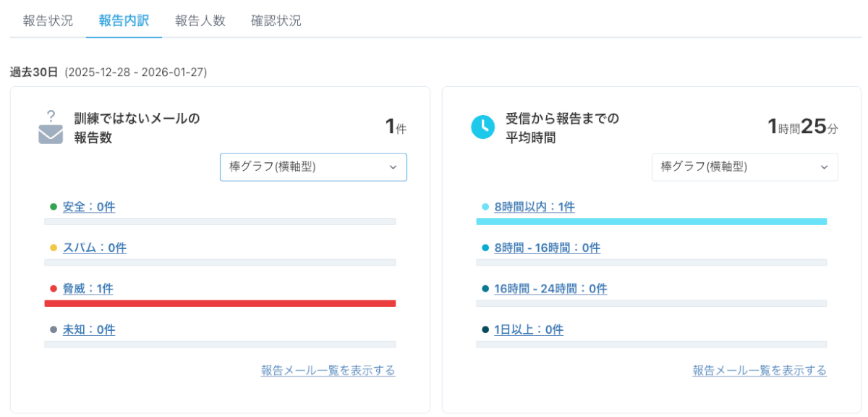Select the 1日以上：0件 link
This screenshot has height=417, width=868.
pos(529,330)
